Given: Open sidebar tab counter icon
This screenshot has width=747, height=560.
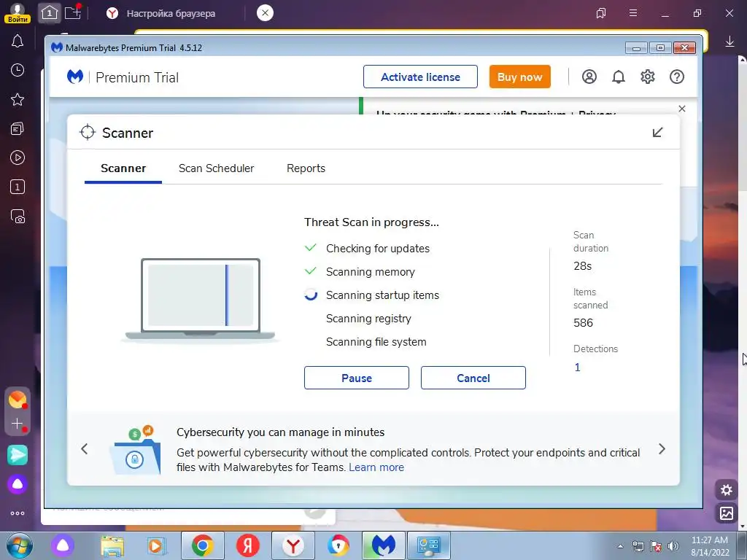Looking at the screenshot, I should (18, 187).
